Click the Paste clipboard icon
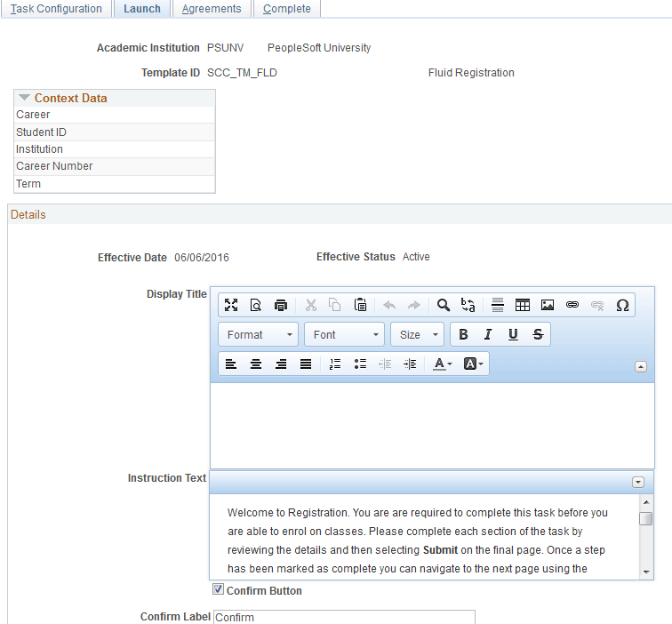672x624 pixels. point(360,305)
